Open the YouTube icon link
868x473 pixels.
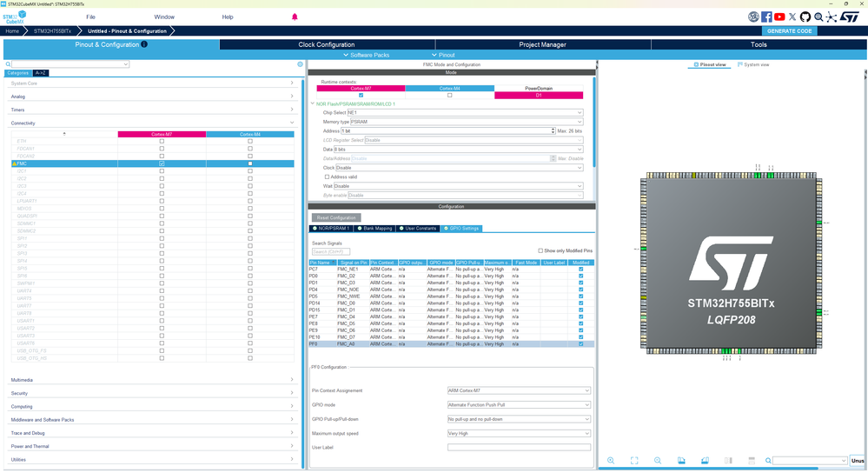click(779, 17)
